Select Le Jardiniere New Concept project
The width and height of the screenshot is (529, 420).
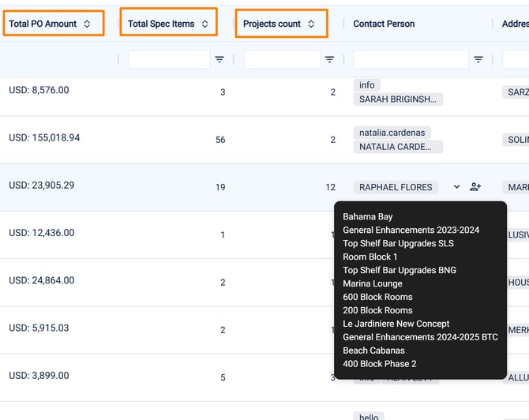coord(396,324)
